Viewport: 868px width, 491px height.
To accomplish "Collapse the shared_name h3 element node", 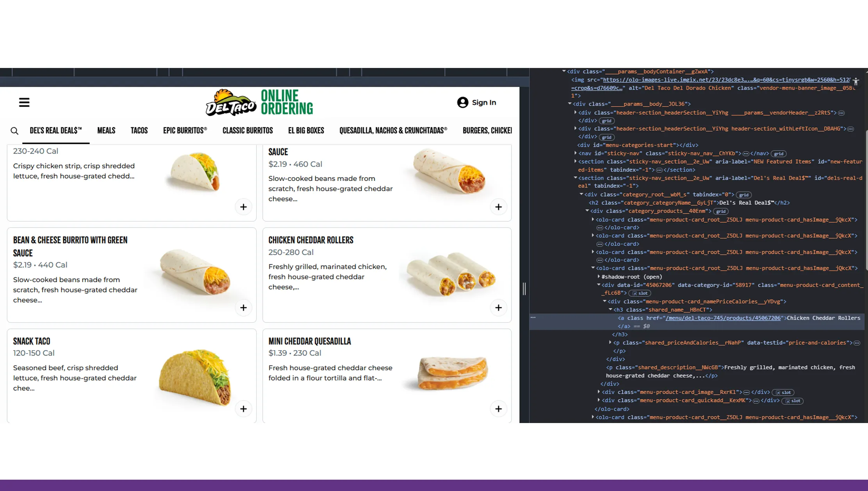I will 610,309.
